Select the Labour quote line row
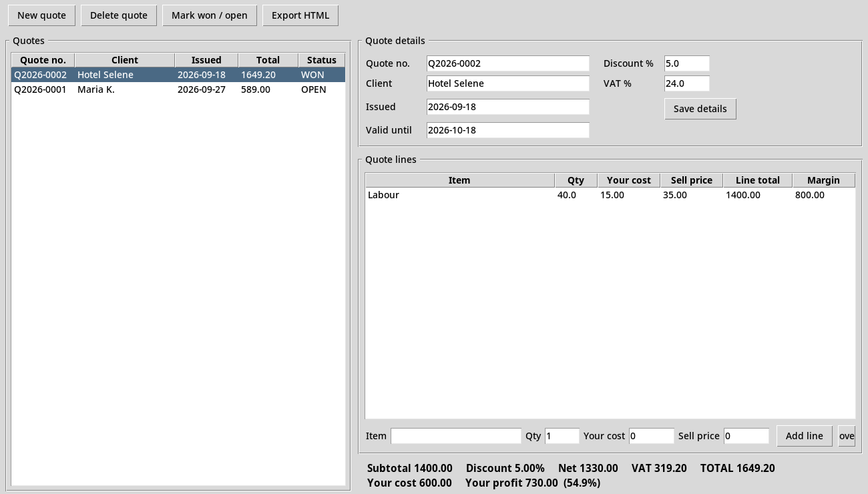The image size is (868, 494). (x=610, y=195)
